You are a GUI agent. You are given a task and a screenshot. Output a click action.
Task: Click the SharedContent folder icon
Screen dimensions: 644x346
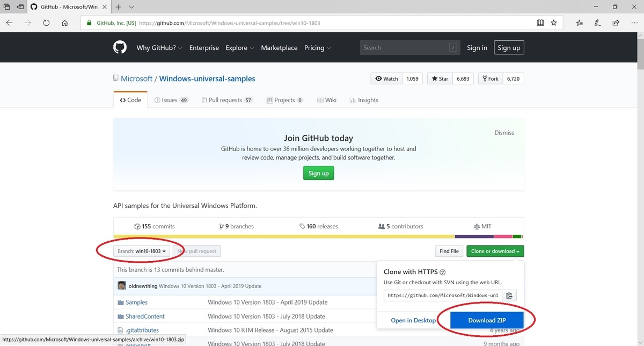pos(121,316)
